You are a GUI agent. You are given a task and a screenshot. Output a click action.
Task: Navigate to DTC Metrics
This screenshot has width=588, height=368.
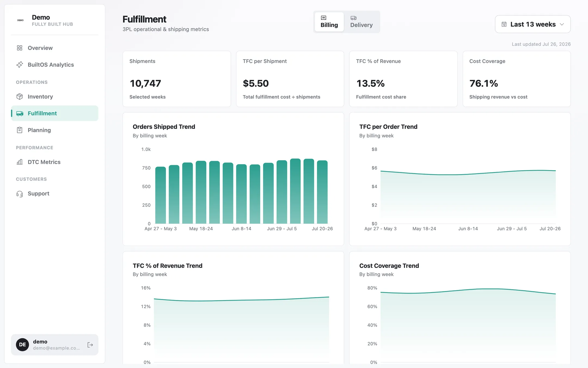[x=54, y=162]
